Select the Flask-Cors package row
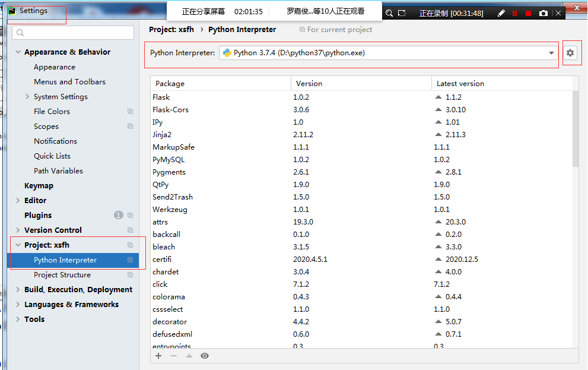This screenshot has height=370, width=588. click(x=362, y=109)
